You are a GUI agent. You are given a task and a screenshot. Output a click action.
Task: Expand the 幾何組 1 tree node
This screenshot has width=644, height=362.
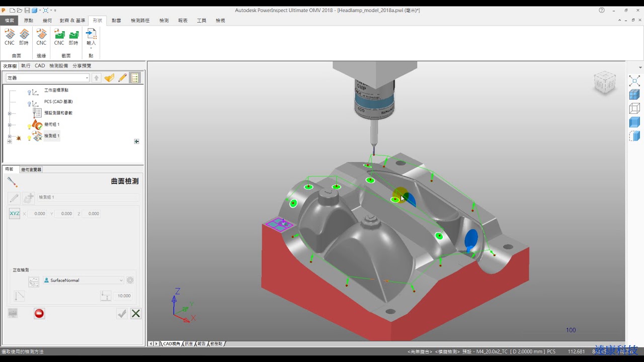[x=10, y=125]
